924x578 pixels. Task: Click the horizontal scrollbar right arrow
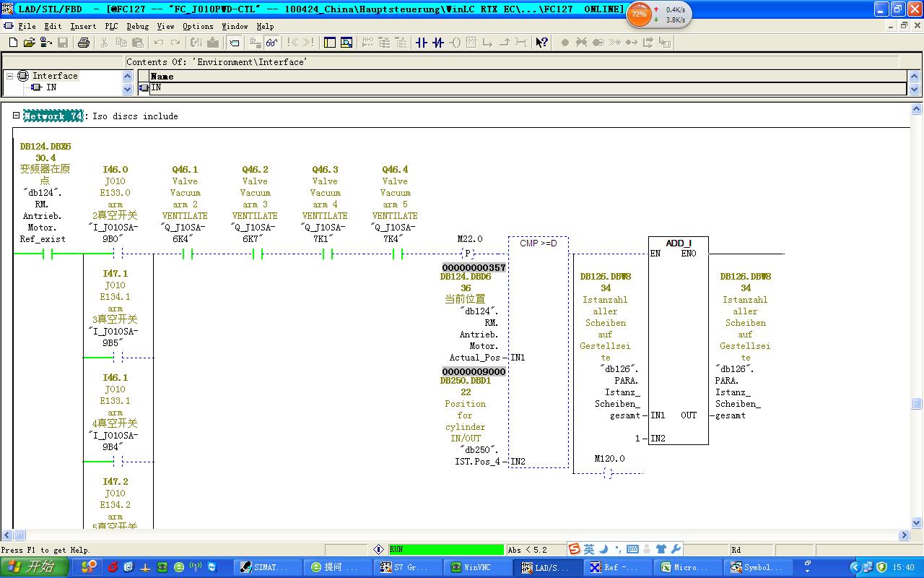point(904,535)
